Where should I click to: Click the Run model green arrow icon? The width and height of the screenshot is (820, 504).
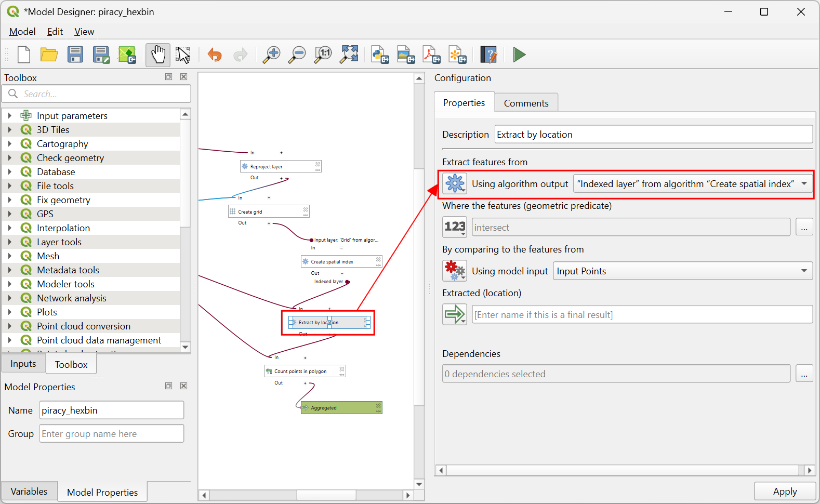[519, 55]
